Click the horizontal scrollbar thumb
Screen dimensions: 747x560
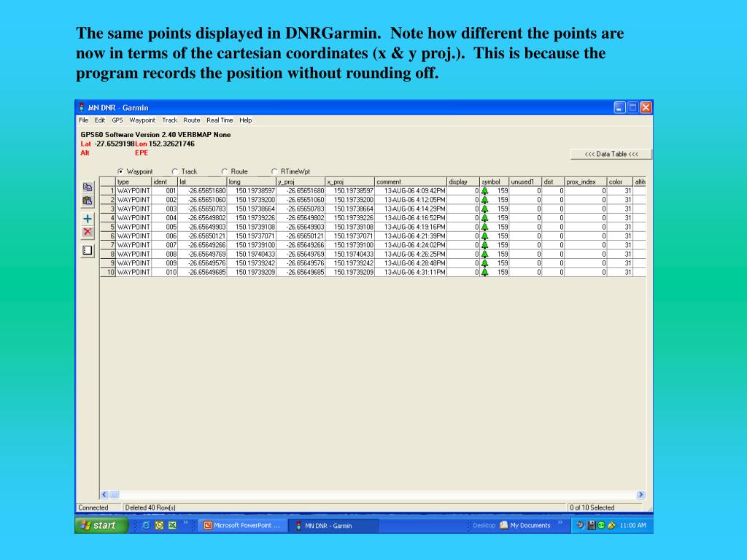(114, 495)
